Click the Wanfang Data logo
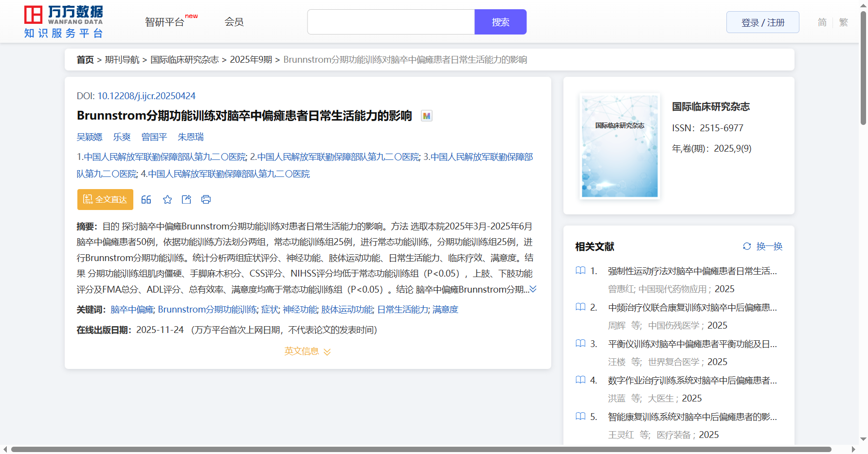The width and height of the screenshot is (868, 454). (x=64, y=22)
